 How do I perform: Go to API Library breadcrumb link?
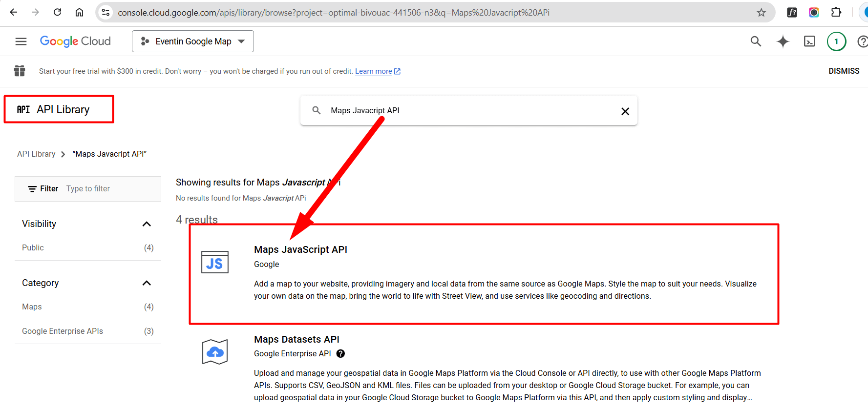(x=36, y=154)
